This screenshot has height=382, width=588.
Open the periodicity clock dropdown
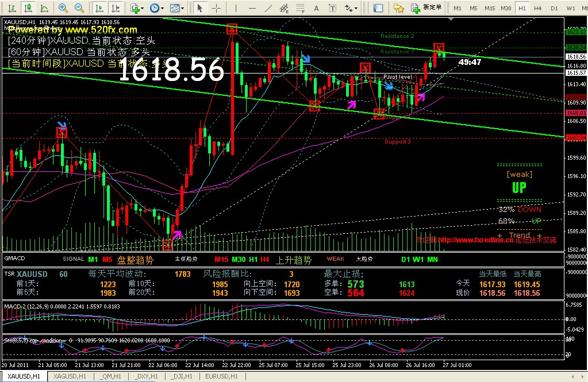pos(156,8)
